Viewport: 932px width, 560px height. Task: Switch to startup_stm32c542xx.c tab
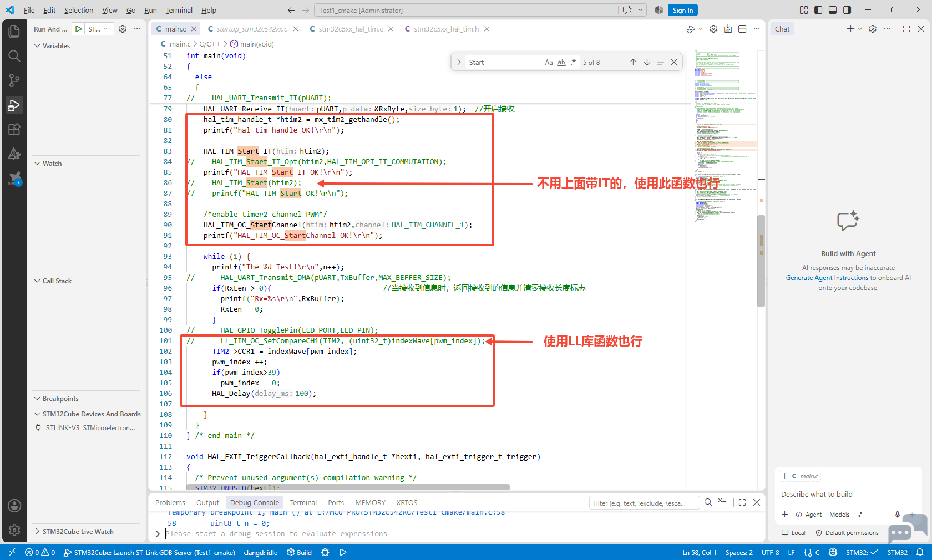252,29
